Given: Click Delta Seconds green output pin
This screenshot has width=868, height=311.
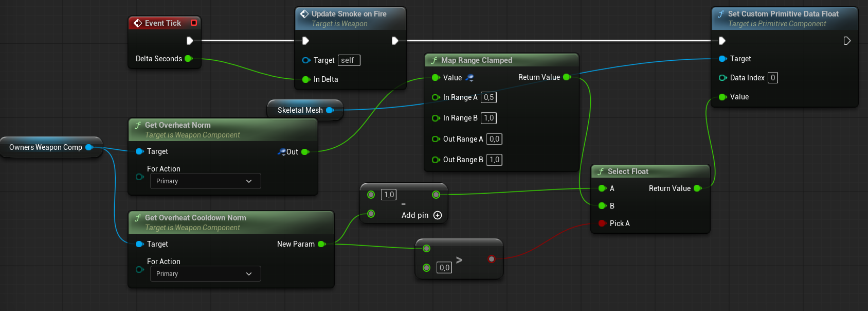Looking at the screenshot, I should pos(188,59).
